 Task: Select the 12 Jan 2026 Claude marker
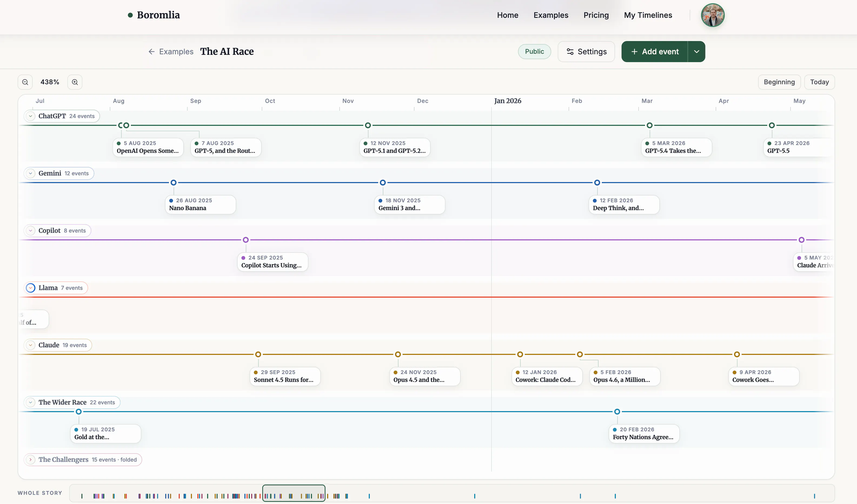(x=520, y=354)
